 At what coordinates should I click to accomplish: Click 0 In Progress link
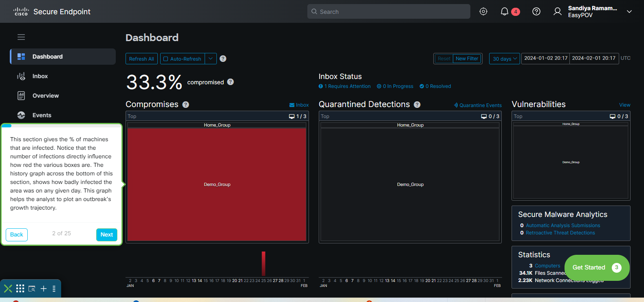(395, 86)
